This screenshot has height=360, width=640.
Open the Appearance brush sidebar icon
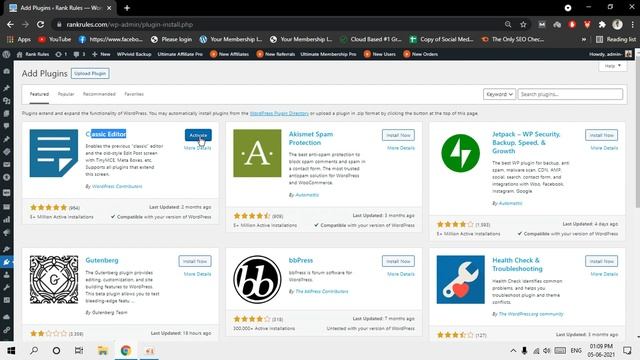7,249
